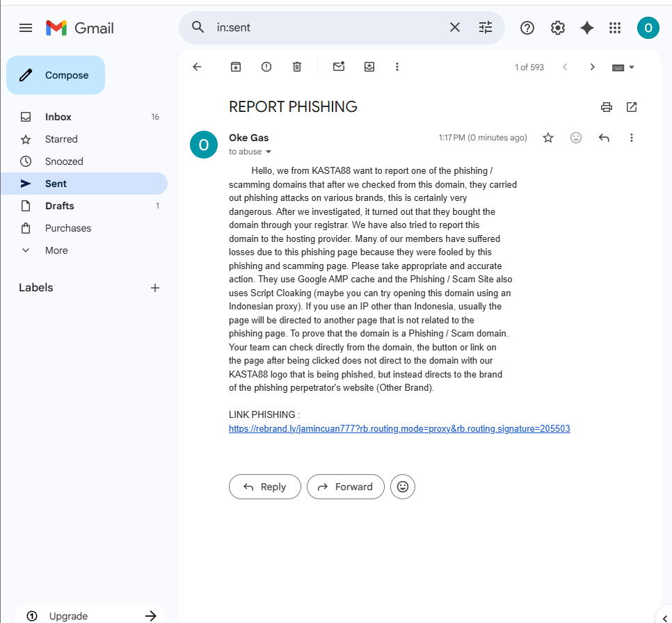Click the reply arrow in message header

coord(603,138)
